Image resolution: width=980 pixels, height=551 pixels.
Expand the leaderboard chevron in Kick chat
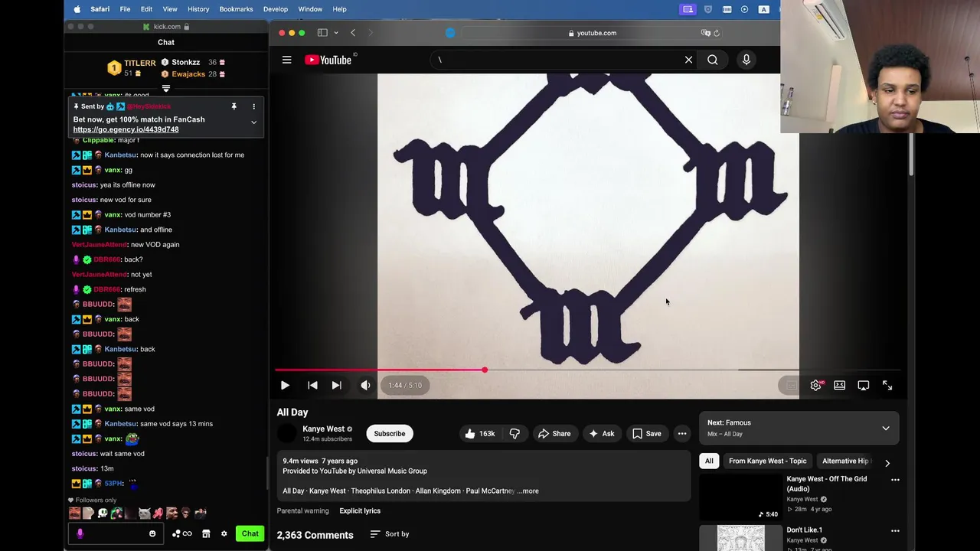(166, 89)
